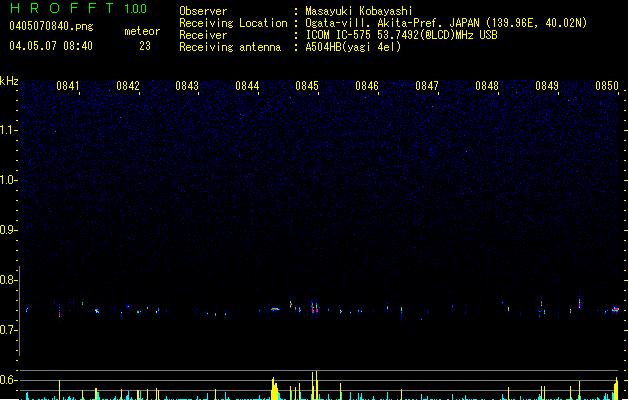Click the 0842 time marker
This screenshot has width=629, height=400.
click(x=128, y=86)
